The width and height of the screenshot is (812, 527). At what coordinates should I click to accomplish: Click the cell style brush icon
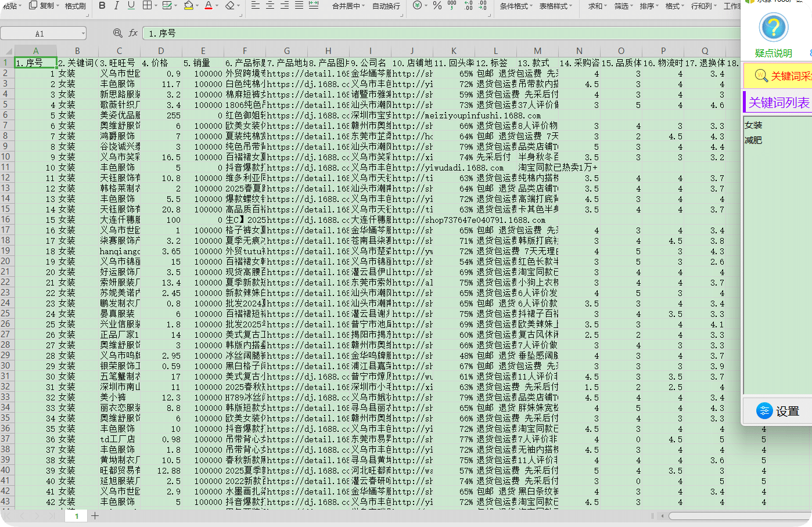coord(167,6)
